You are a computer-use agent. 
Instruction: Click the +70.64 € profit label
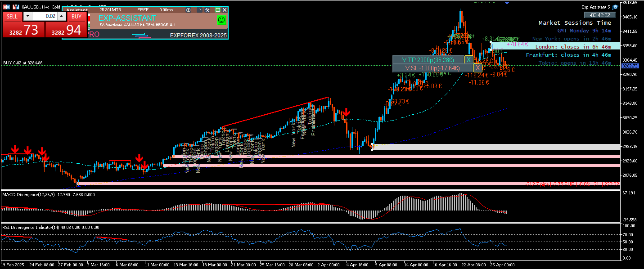point(517,45)
